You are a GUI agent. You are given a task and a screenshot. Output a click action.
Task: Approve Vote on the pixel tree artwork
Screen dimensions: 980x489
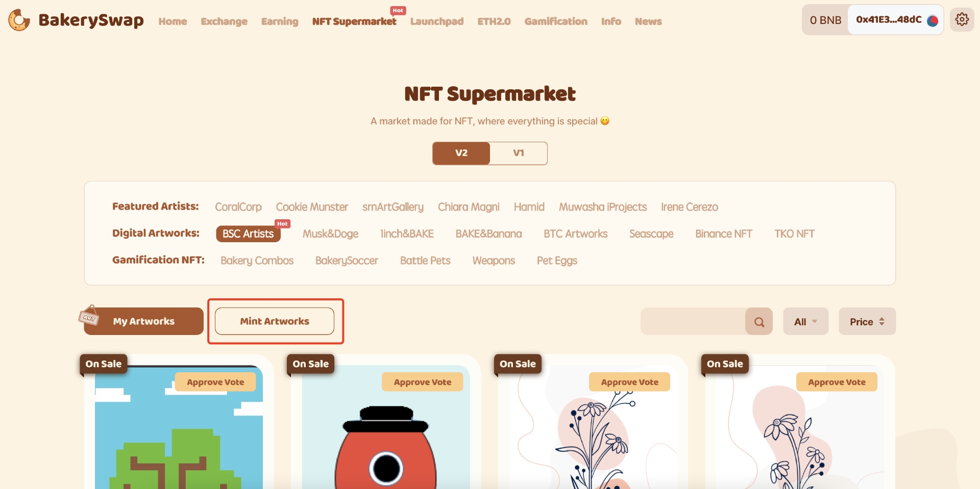(x=215, y=382)
